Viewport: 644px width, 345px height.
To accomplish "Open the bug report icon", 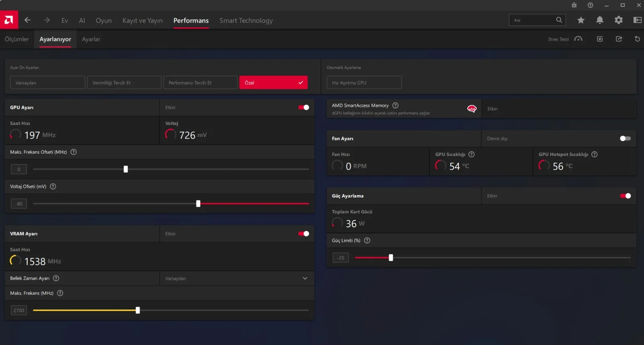I will tap(574, 5).
